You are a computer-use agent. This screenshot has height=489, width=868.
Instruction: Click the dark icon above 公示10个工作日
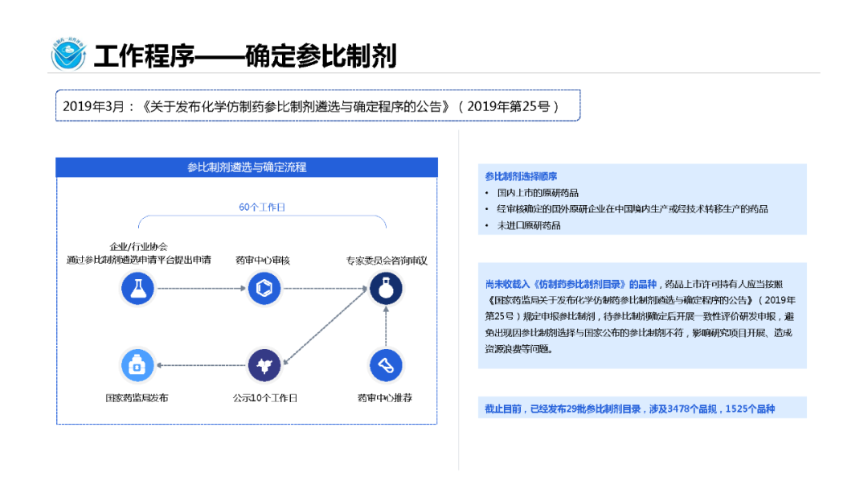coord(264,365)
